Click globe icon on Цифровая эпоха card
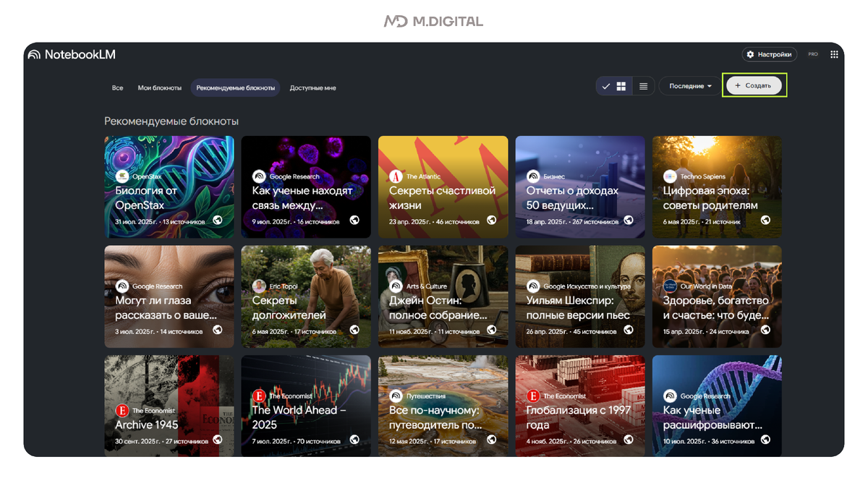Image resolution: width=868 pixels, height=488 pixels. (x=765, y=221)
